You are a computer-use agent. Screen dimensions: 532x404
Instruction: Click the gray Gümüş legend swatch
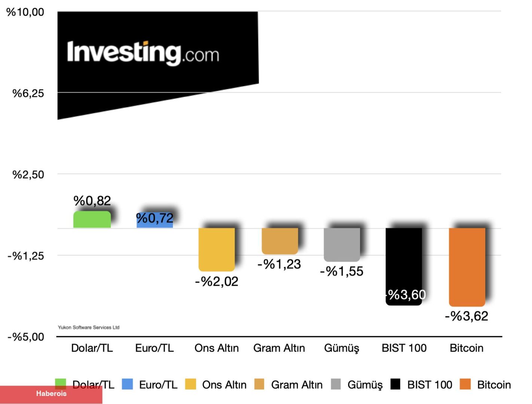pyautogui.click(x=336, y=384)
